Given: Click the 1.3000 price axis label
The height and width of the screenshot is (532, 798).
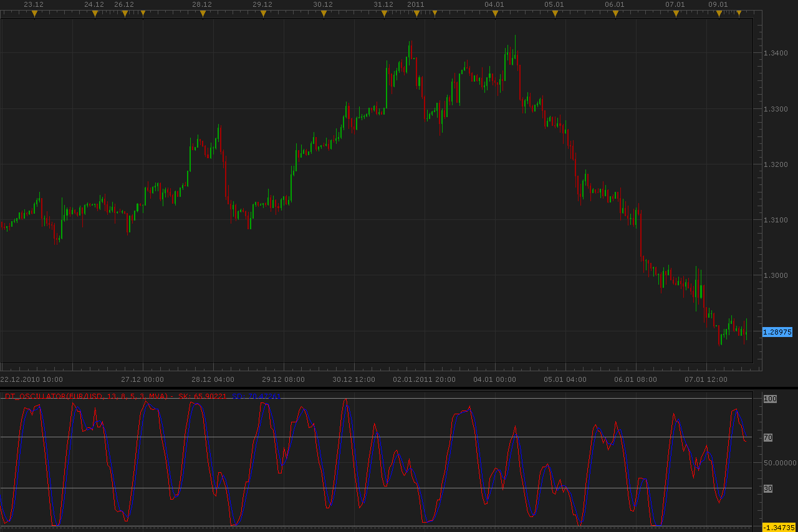Looking at the screenshot, I should (776, 275).
